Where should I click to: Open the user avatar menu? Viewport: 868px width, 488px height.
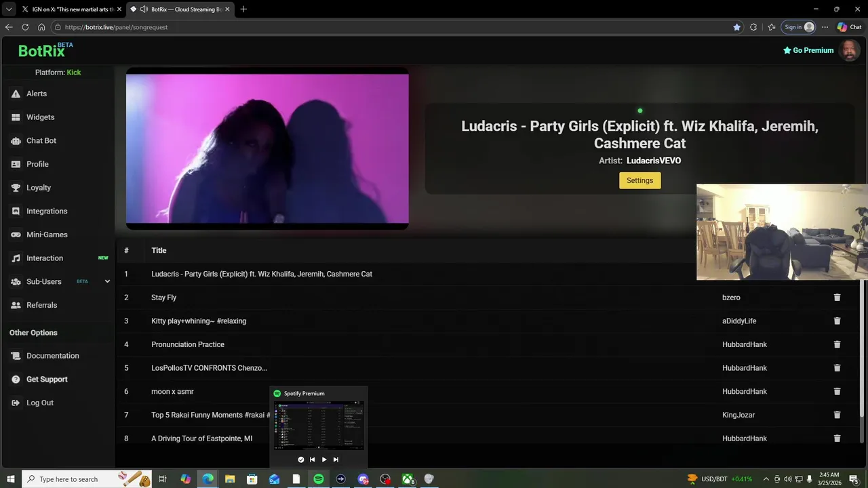pyautogui.click(x=850, y=50)
